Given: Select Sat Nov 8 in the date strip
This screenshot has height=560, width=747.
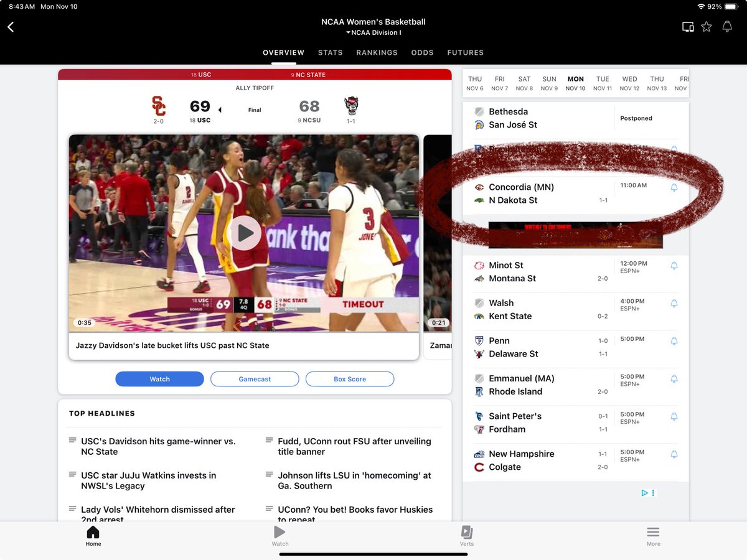Looking at the screenshot, I should pyautogui.click(x=524, y=83).
